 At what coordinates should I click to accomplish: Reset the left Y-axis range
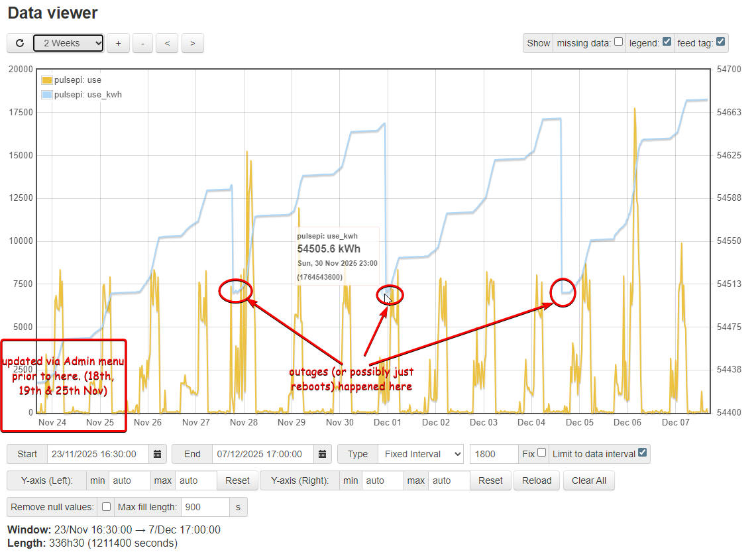(237, 480)
